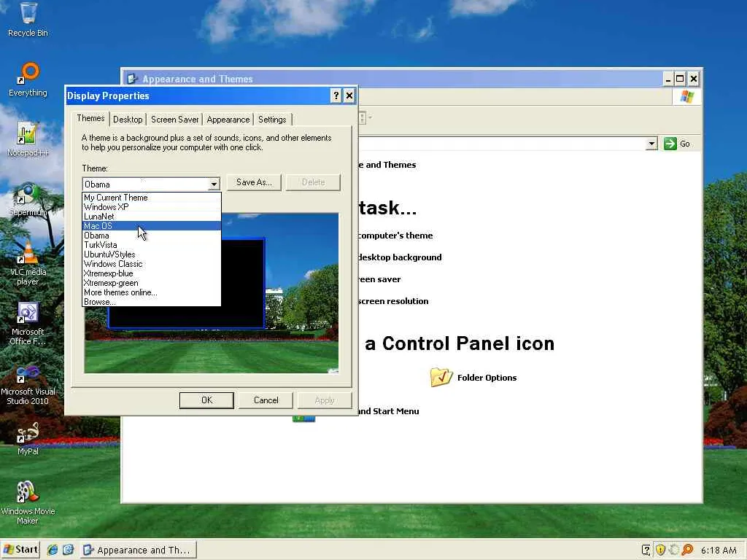Choose the UbuntuVStyles theme
The image size is (747, 560).
152,254
